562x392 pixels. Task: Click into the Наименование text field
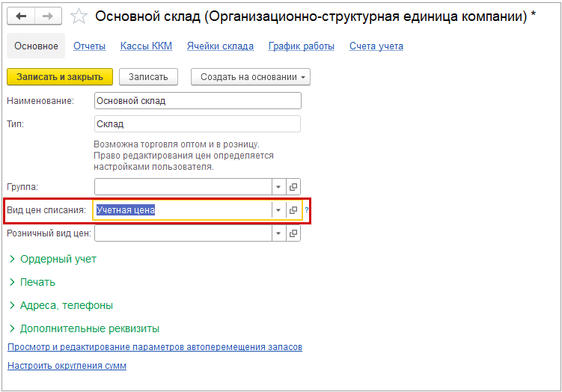[198, 101]
